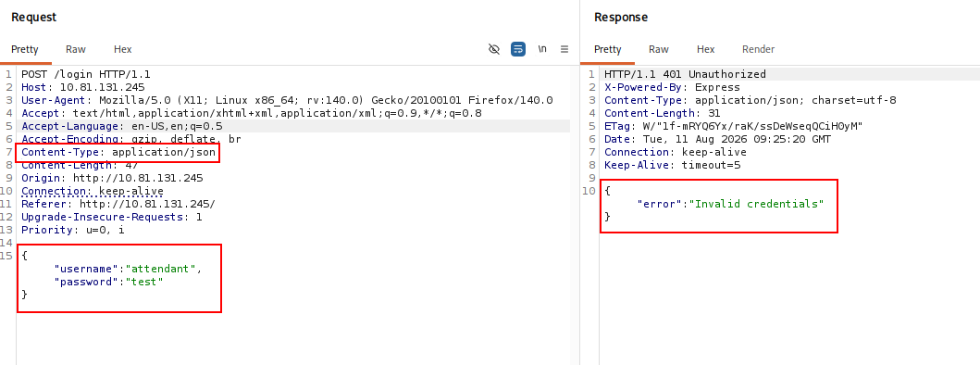
Task: Toggle show non-printable \n characters button
Action: (x=542, y=49)
